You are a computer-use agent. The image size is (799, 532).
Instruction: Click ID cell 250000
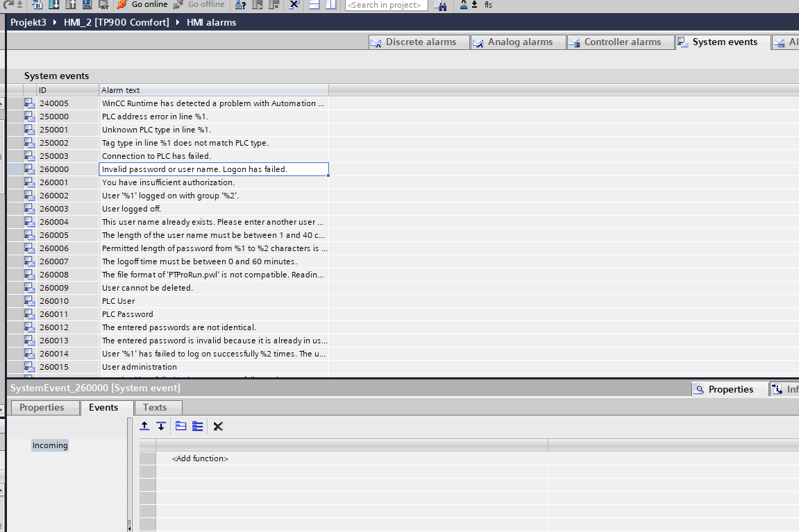(x=68, y=117)
